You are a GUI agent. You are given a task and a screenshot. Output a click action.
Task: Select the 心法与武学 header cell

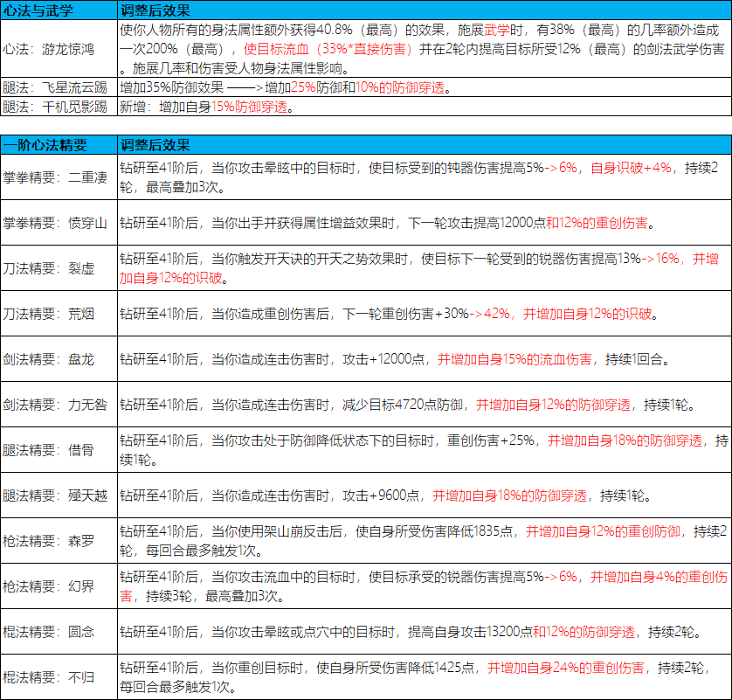point(38,10)
